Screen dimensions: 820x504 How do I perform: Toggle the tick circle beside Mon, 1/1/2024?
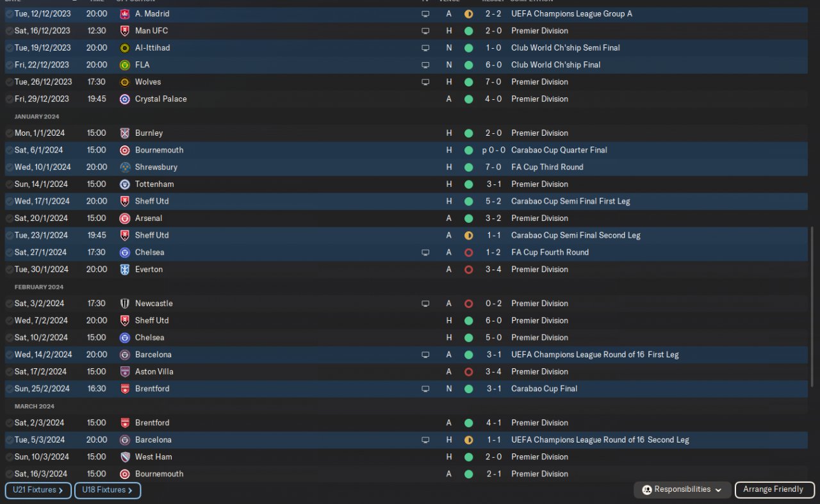[9, 133]
